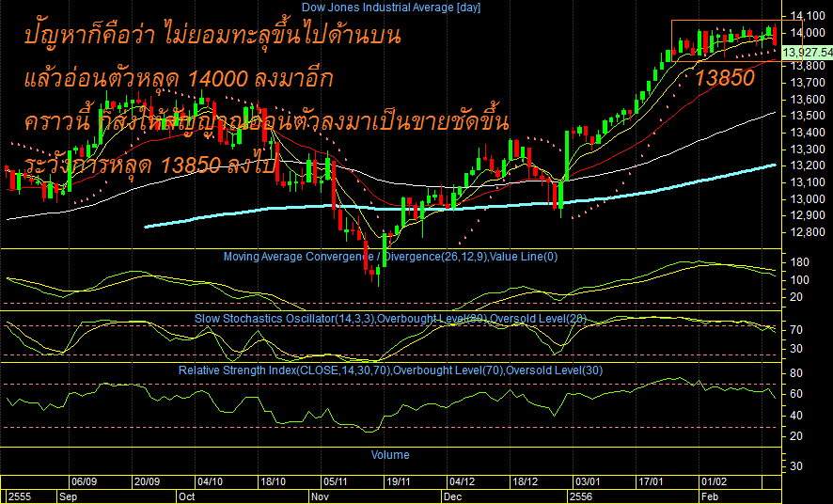Select the Moving Average Convergence / Divergence panel label
Screen dimensions: 833x504
tap(390, 257)
